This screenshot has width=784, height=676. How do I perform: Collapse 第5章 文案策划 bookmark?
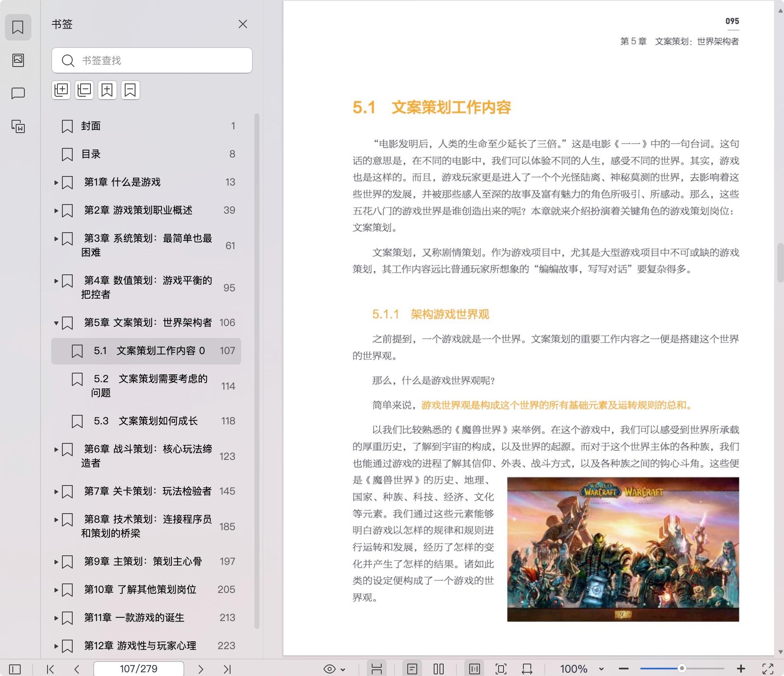click(x=56, y=323)
